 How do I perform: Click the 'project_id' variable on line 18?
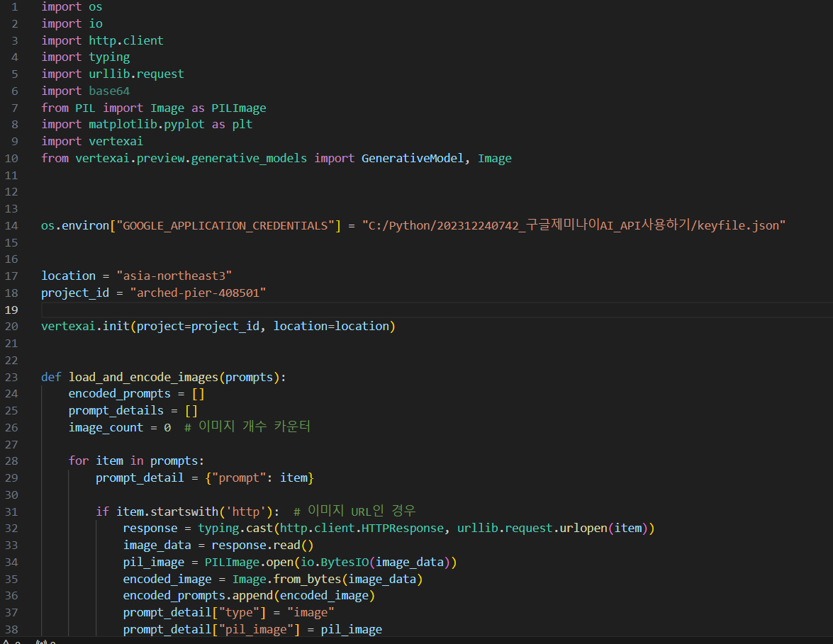[75, 293]
